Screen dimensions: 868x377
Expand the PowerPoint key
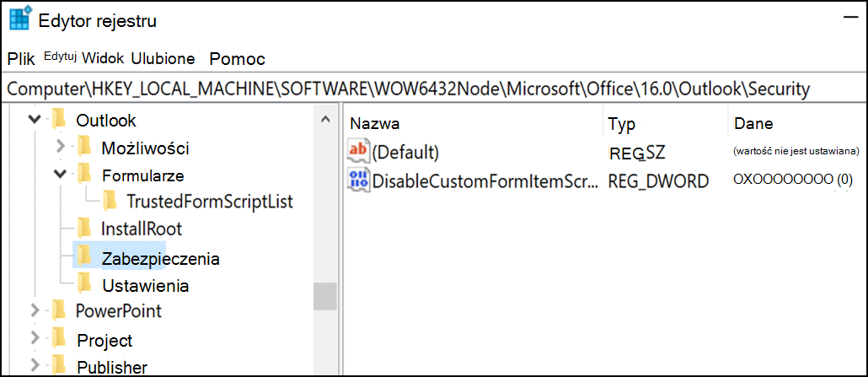click(35, 310)
